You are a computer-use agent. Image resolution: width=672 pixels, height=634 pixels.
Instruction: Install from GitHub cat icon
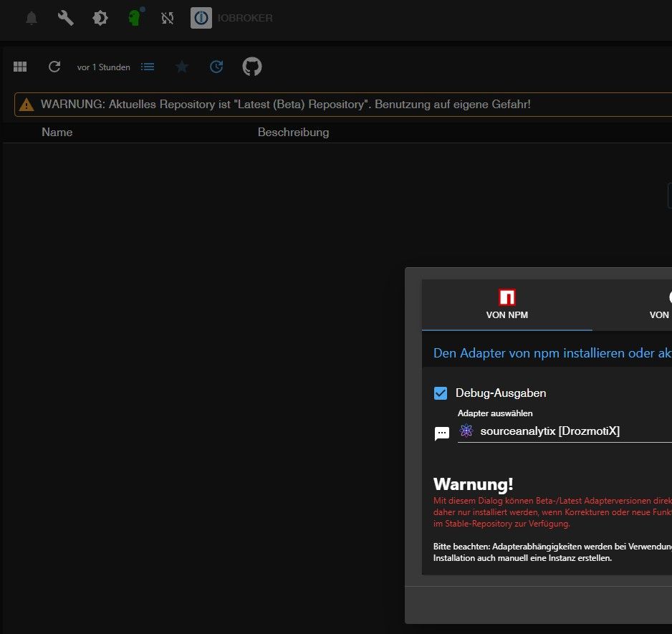[x=252, y=67]
